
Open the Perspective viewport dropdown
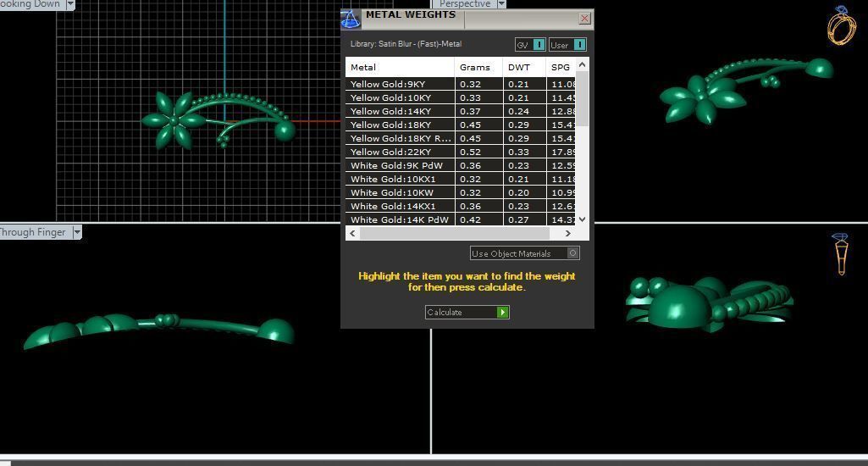coord(501,4)
